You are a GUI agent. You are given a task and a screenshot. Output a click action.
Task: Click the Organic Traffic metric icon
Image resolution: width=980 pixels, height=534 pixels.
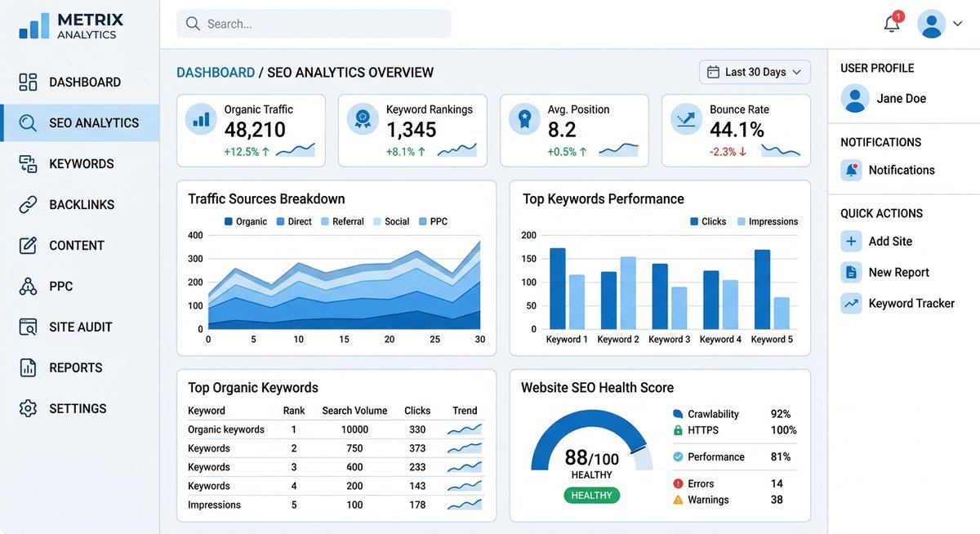201,118
